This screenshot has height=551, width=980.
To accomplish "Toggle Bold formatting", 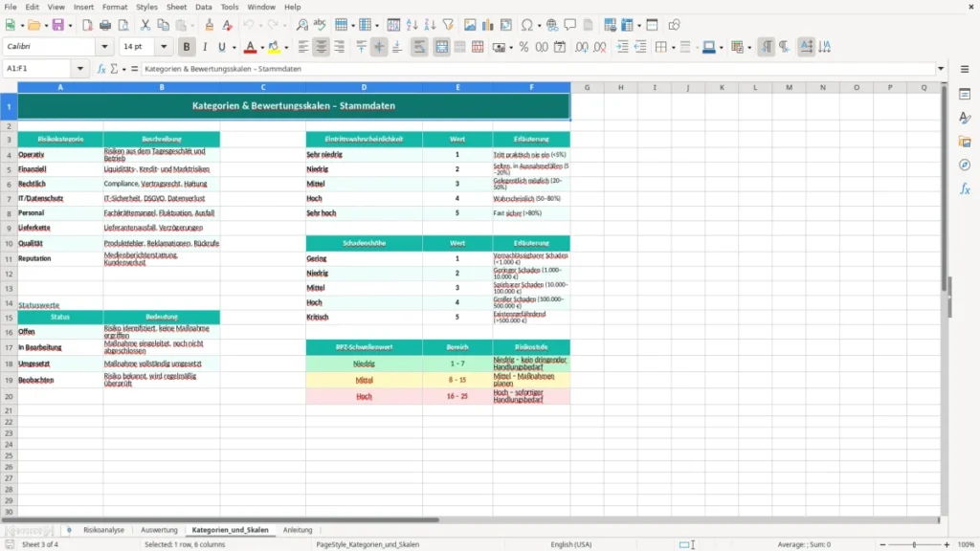I will (187, 47).
